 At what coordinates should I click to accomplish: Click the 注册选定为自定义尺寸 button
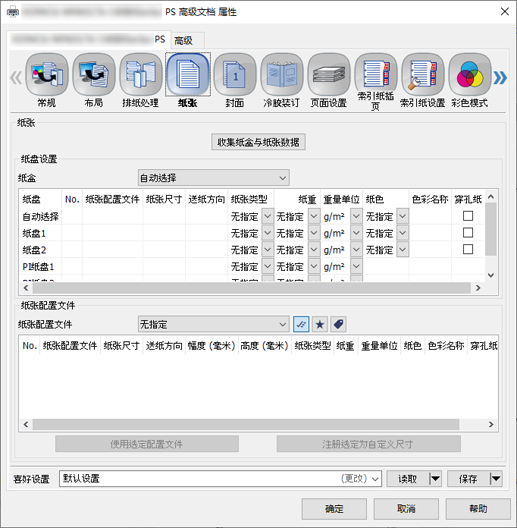click(x=368, y=444)
